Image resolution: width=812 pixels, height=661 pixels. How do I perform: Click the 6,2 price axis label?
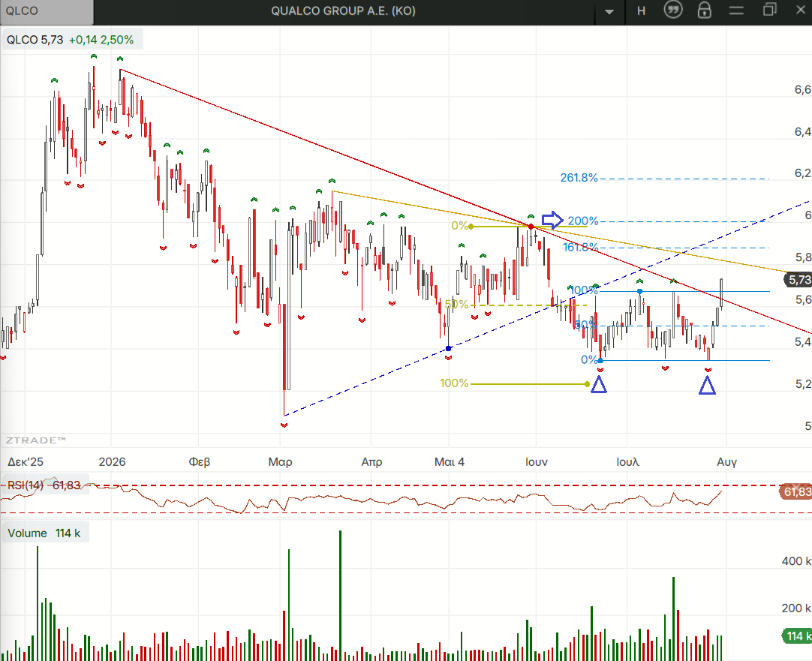(802, 173)
